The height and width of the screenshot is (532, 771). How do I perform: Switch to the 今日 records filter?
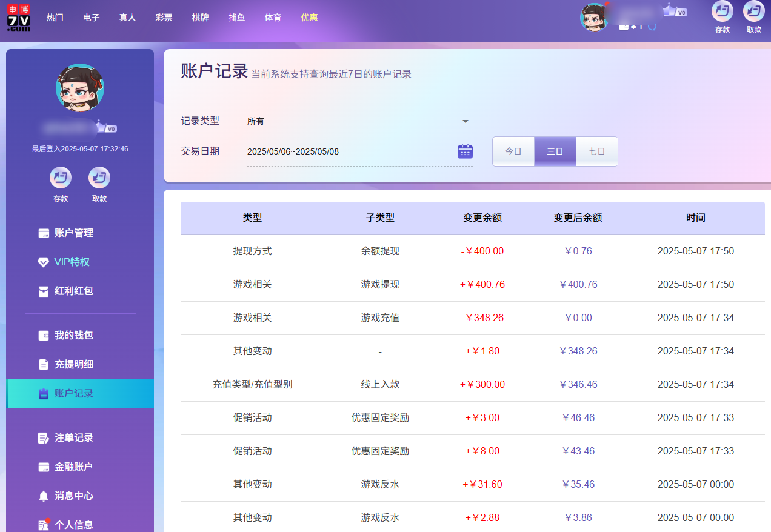(513, 151)
